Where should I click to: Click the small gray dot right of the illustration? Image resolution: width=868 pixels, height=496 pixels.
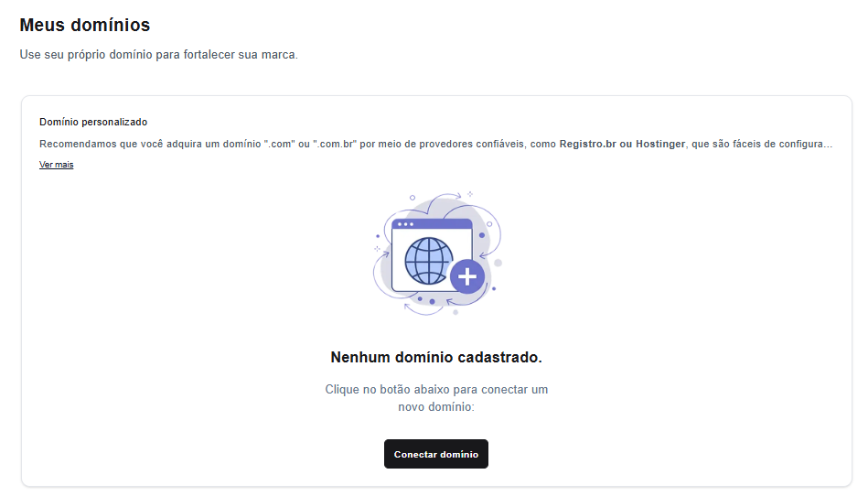(x=498, y=263)
